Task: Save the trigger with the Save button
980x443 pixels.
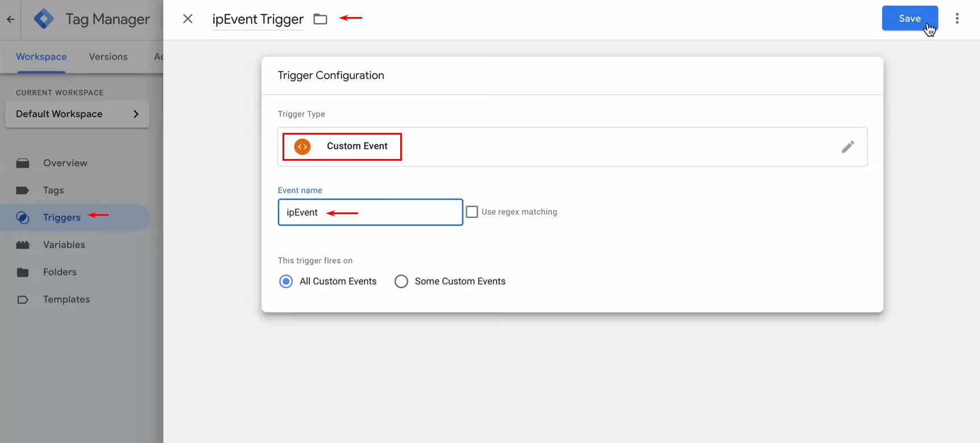Action: 910,18
